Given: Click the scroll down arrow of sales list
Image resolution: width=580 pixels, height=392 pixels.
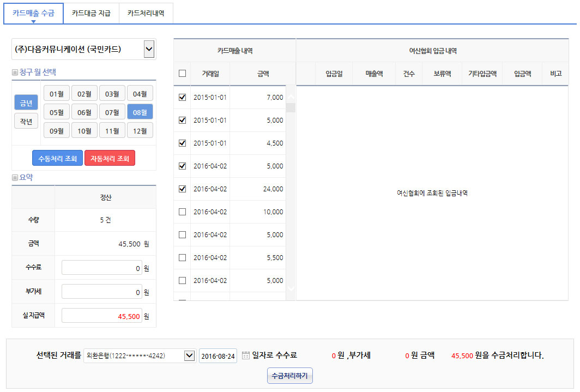Looking at the screenshot, I should click(291, 288).
